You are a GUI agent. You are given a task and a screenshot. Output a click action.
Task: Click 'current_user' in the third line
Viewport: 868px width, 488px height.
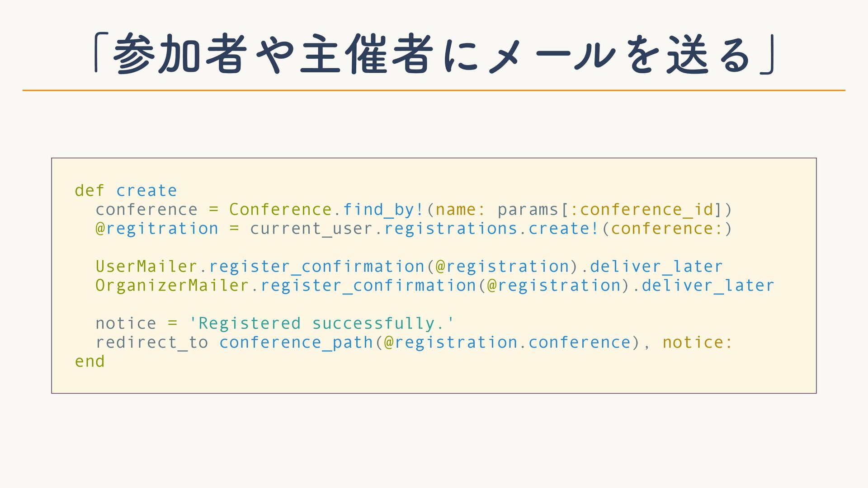[x=312, y=229]
